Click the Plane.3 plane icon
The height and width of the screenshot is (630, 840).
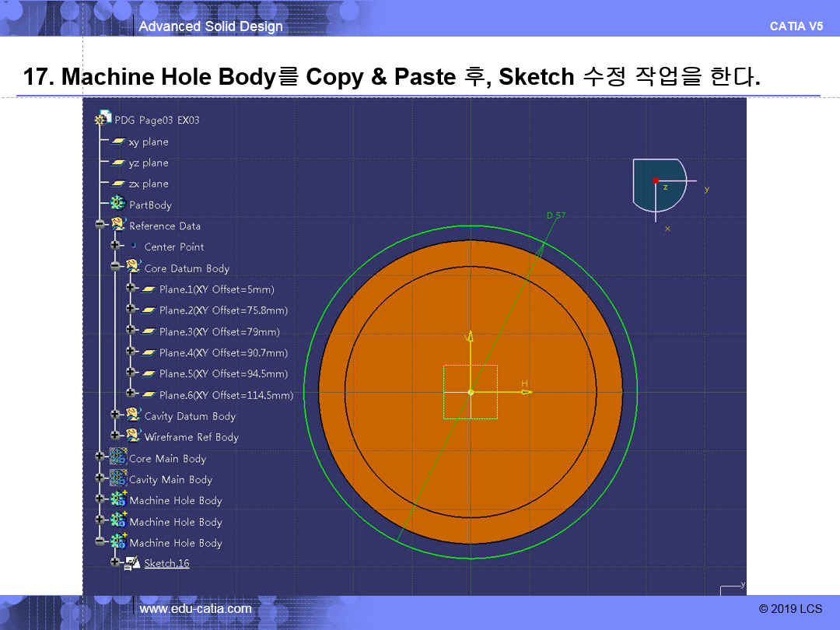click(149, 331)
